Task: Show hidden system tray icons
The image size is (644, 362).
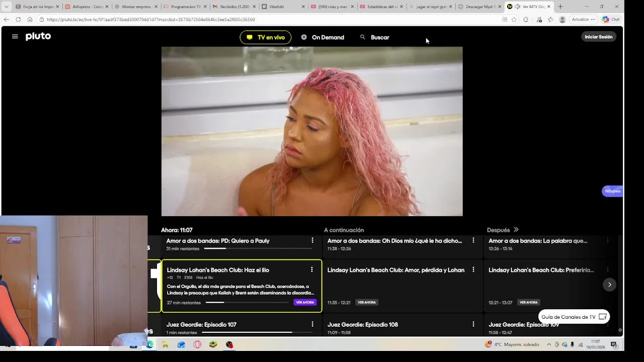Action: pos(549,344)
